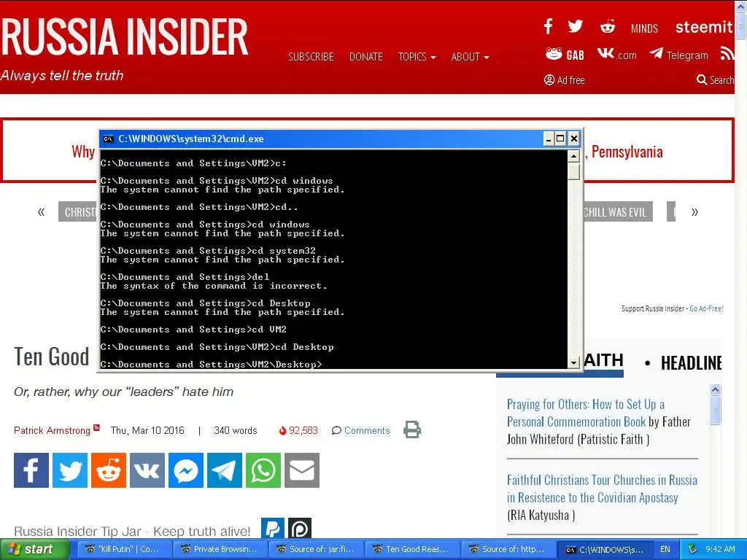Open the Reddit icon in header

click(x=608, y=26)
